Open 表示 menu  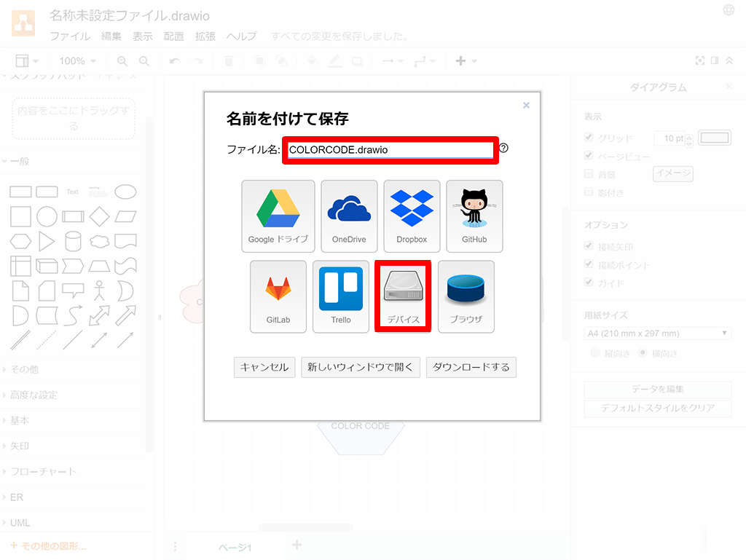pyautogui.click(x=142, y=36)
